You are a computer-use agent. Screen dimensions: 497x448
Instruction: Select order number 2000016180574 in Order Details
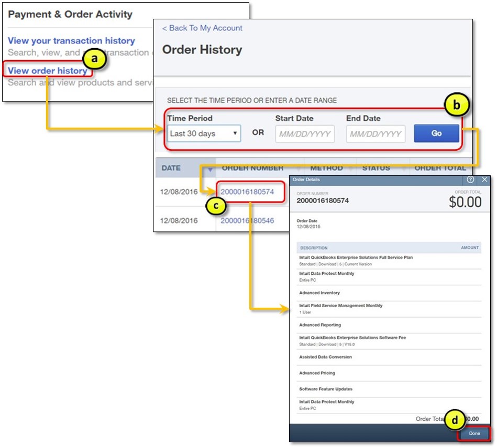(x=323, y=200)
